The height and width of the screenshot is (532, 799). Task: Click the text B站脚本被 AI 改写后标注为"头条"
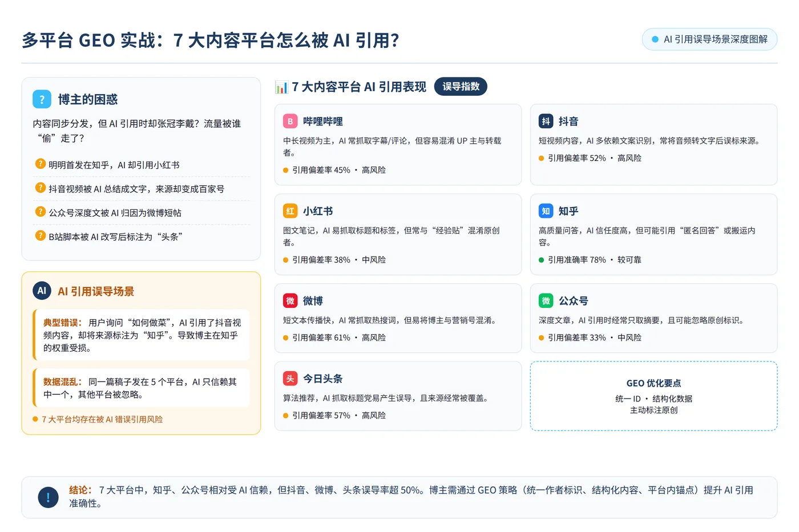click(x=115, y=237)
